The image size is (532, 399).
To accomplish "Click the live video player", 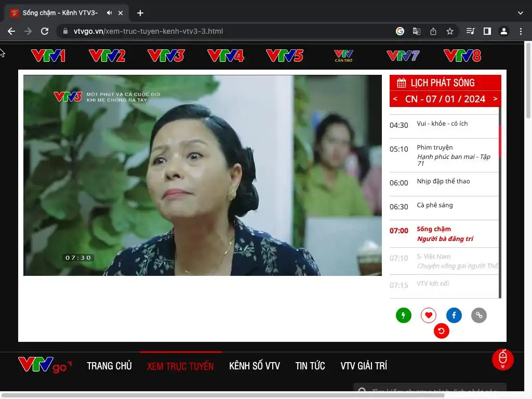I will click(202, 175).
